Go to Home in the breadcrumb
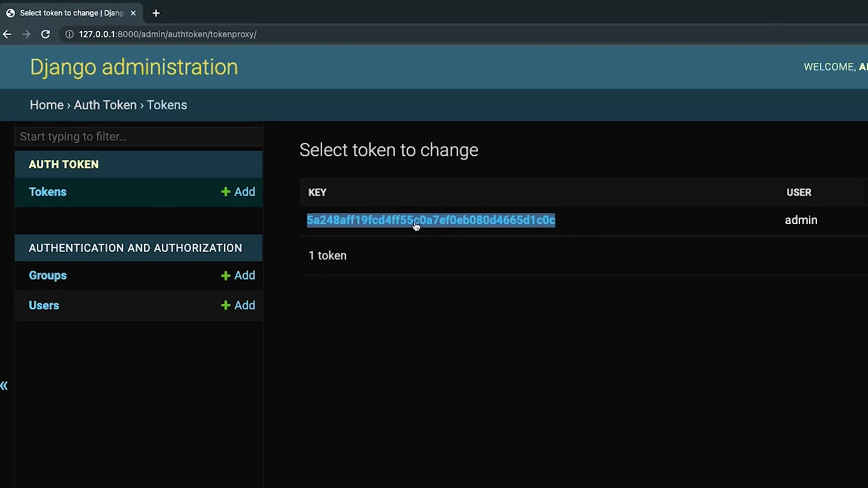868x488 pixels. pyautogui.click(x=46, y=105)
